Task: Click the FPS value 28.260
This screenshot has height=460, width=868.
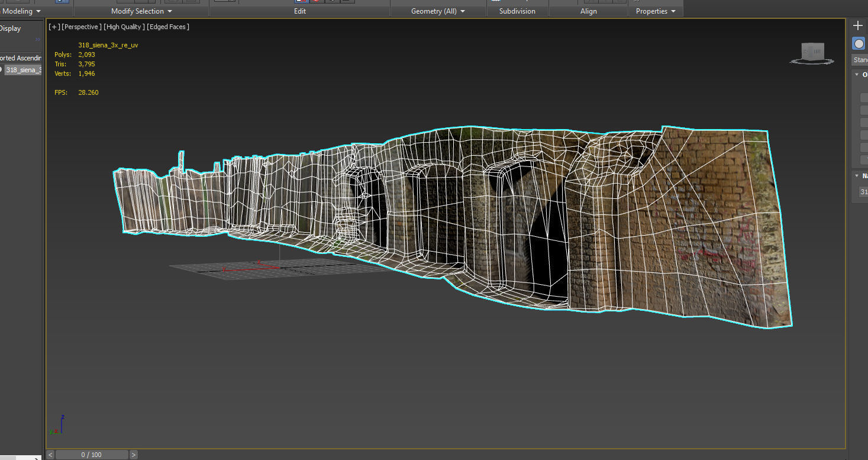Action: (x=88, y=92)
